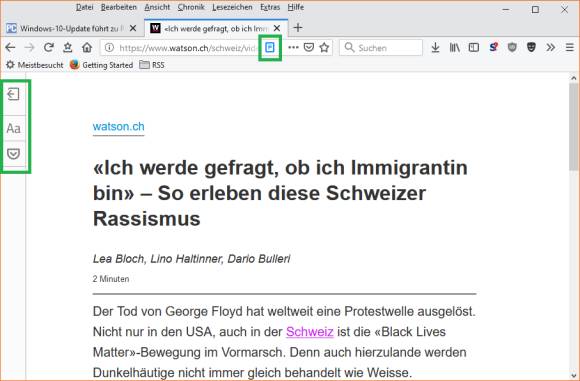This screenshot has height=381, width=580.
Task: Open the Home page button
Action: tap(87, 47)
